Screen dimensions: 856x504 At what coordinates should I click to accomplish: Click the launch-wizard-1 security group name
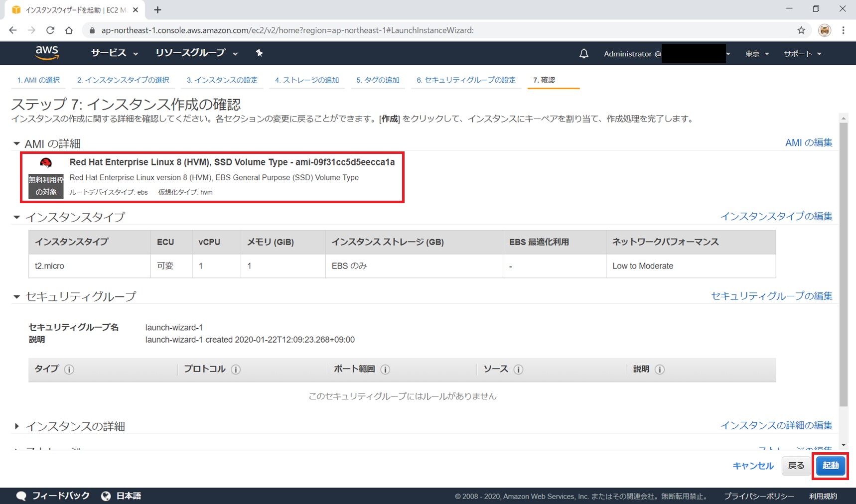coord(174,328)
